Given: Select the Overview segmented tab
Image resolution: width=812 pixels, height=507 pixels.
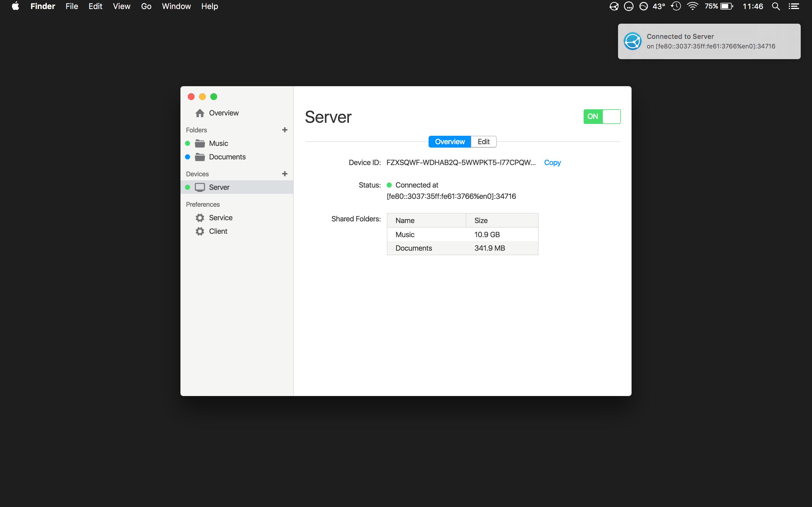Looking at the screenshot, I should pos(450,141).
